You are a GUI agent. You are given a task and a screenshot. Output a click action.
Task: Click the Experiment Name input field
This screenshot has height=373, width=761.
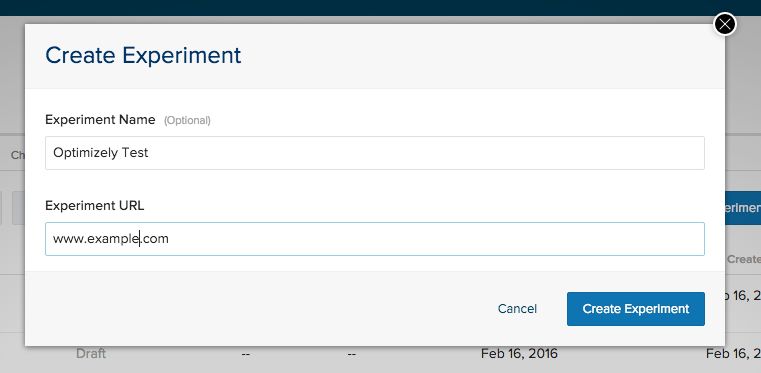(x=375, y=153)
